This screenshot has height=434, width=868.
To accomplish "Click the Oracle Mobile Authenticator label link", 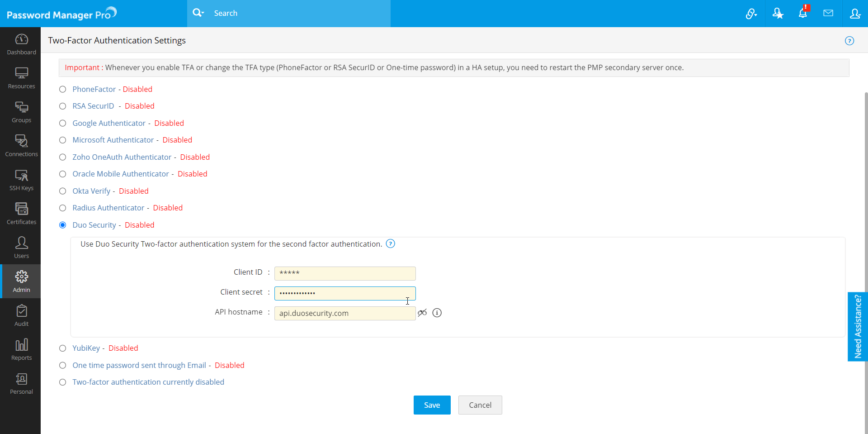I will click(121, 174).
